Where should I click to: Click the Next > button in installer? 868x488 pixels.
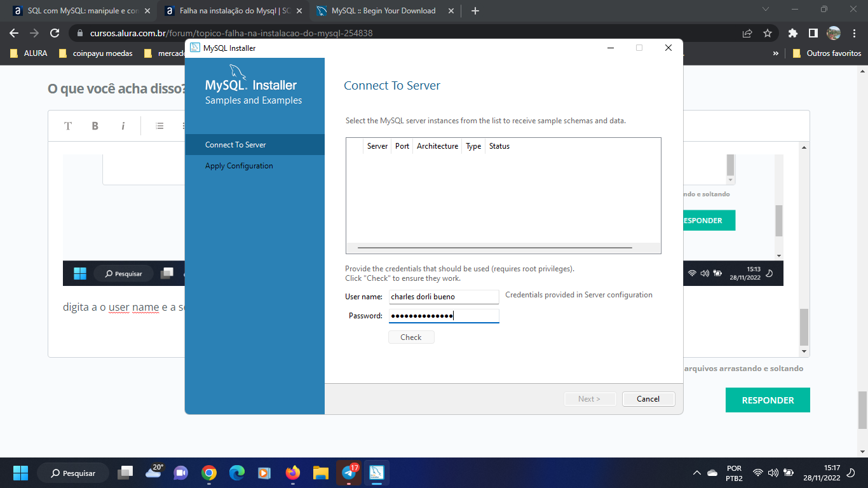point(590,399)
